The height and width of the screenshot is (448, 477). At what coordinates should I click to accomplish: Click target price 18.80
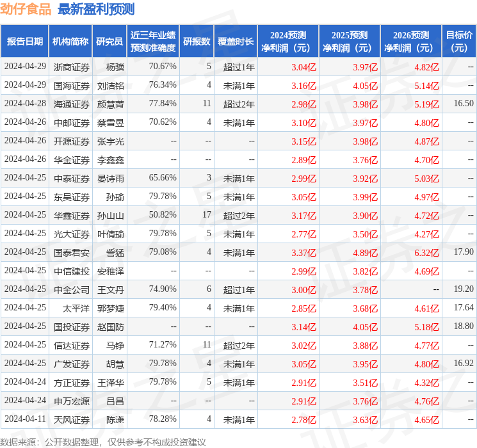coord(464,326)
